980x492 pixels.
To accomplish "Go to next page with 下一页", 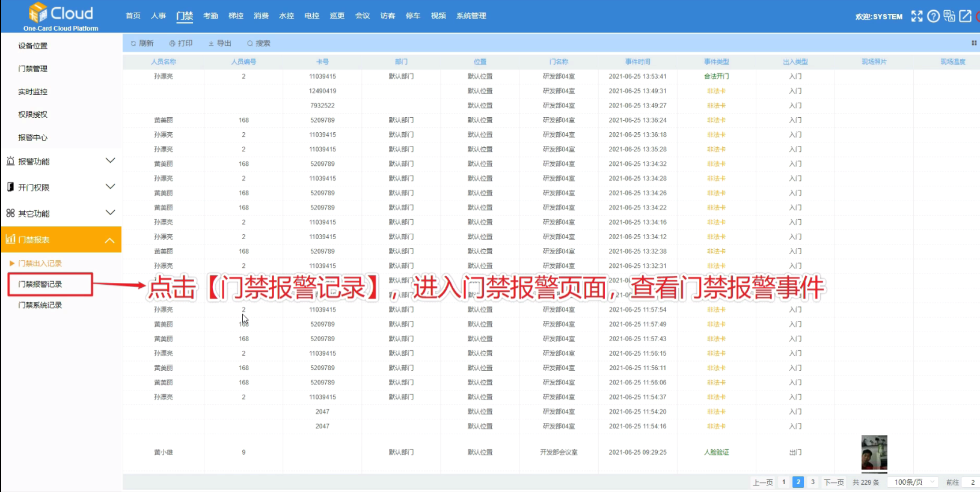I will coord(833,482).
